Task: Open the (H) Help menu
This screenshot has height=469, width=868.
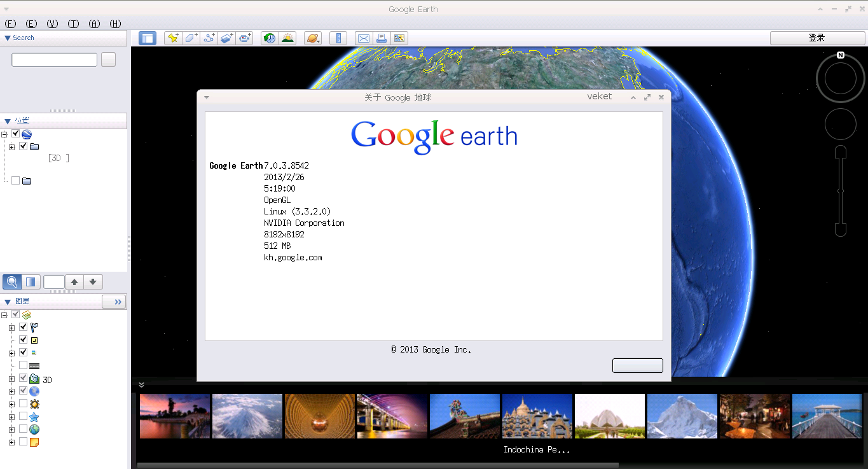Action: point(115,24)
